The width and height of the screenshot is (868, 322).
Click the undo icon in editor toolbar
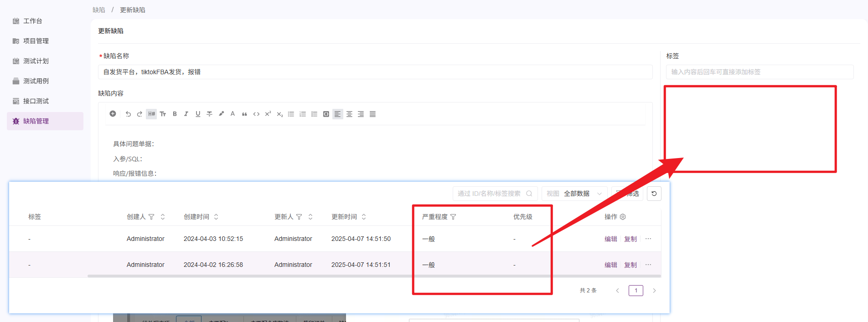pyautogui.click(x=128, y=114)
